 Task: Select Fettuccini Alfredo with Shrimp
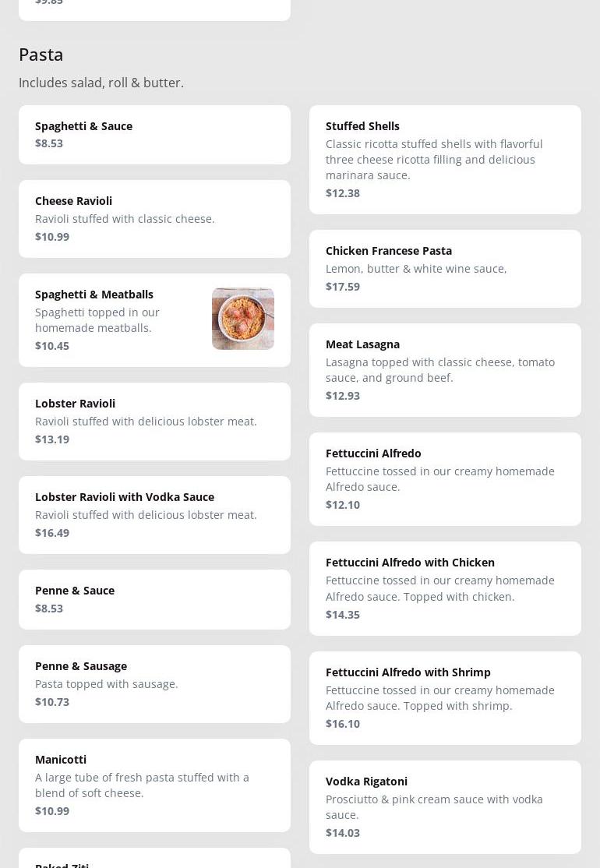445,698
